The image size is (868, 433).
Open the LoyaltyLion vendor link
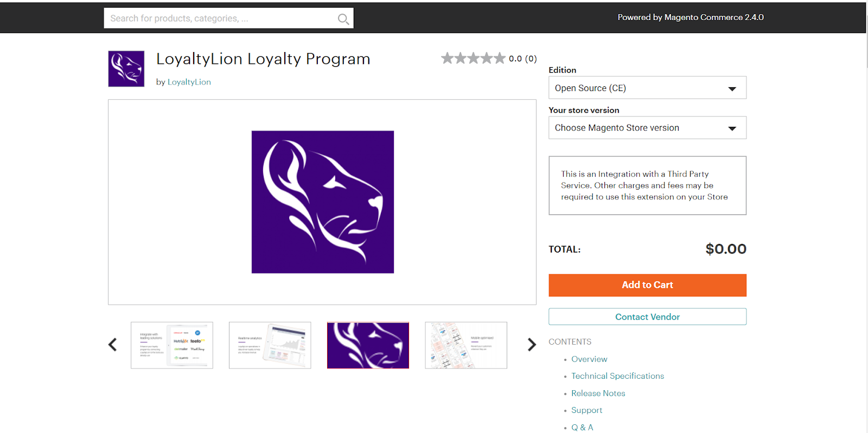click(189, 82)
